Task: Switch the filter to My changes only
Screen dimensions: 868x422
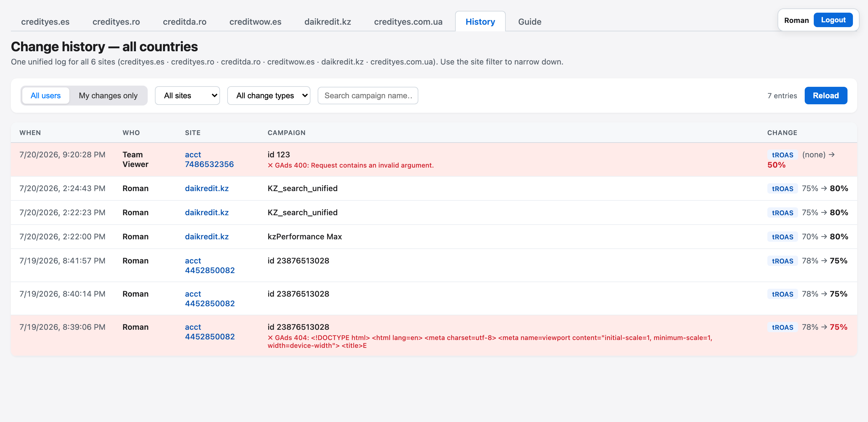Action: 108,96
